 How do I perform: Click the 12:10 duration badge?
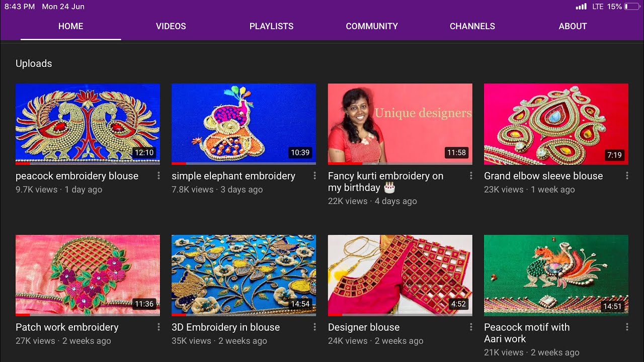tap(144, 153)
